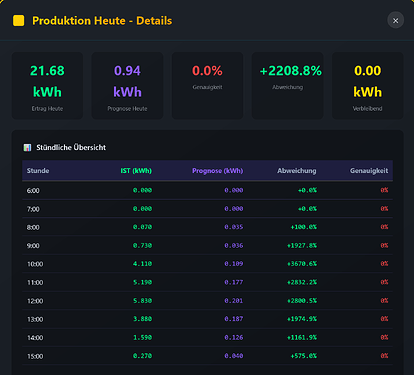Click deviation +1927.8% in 9:00 row

click(x=302, y=245)
